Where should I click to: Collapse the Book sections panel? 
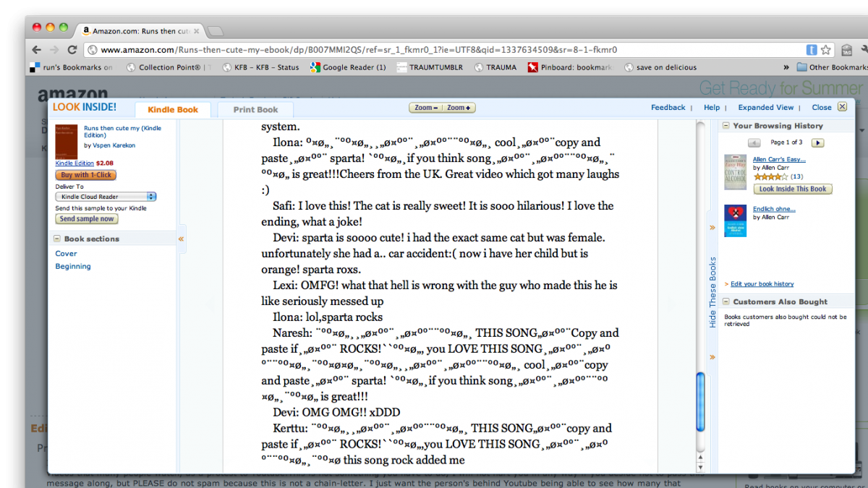tap(57, 239)
